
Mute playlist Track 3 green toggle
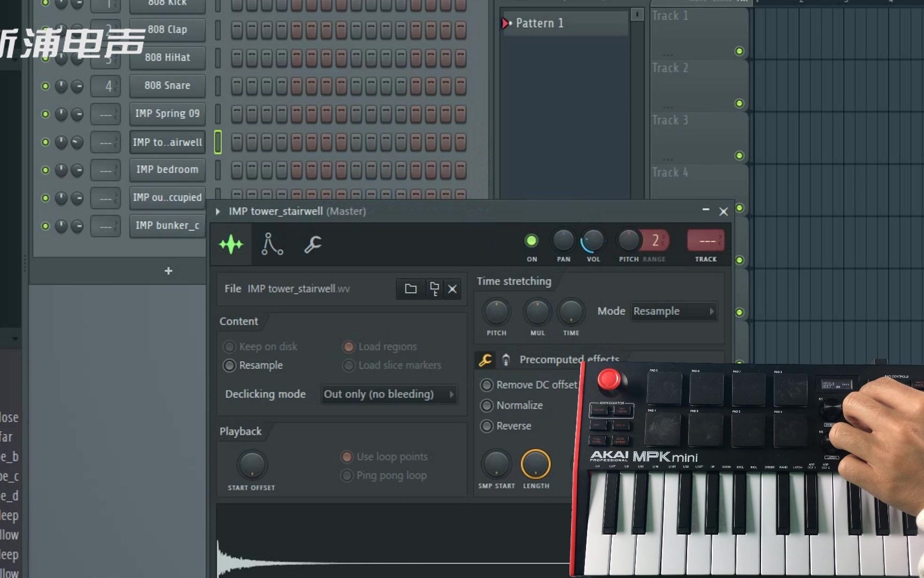pos(740,156)
